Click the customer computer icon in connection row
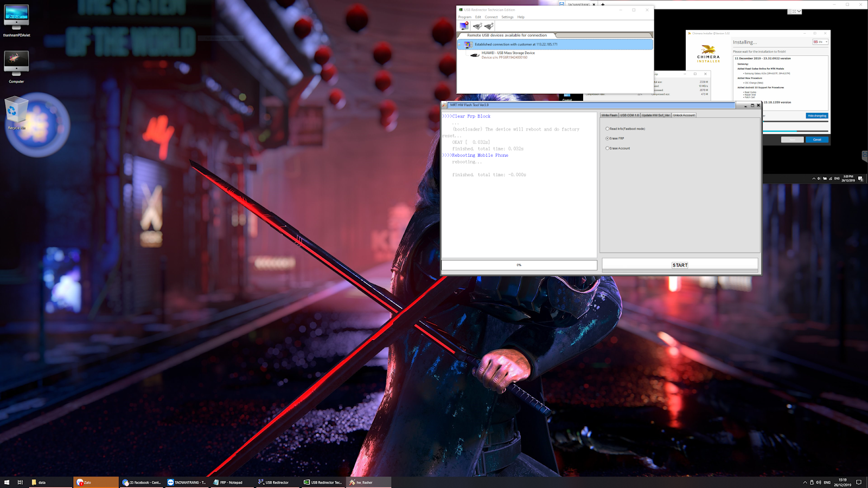 pos(468,44)
